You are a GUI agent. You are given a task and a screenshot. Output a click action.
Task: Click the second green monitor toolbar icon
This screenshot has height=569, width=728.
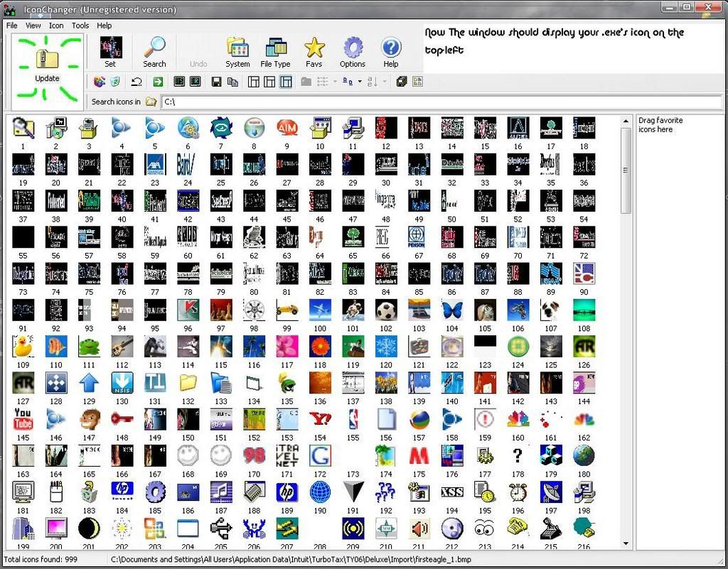pos(195,82)
